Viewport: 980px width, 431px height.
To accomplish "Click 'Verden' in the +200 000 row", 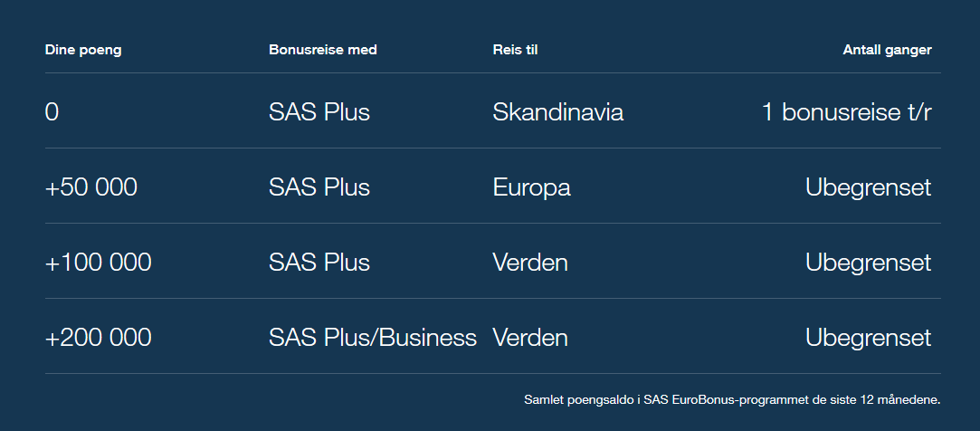I will pos(530,339).
